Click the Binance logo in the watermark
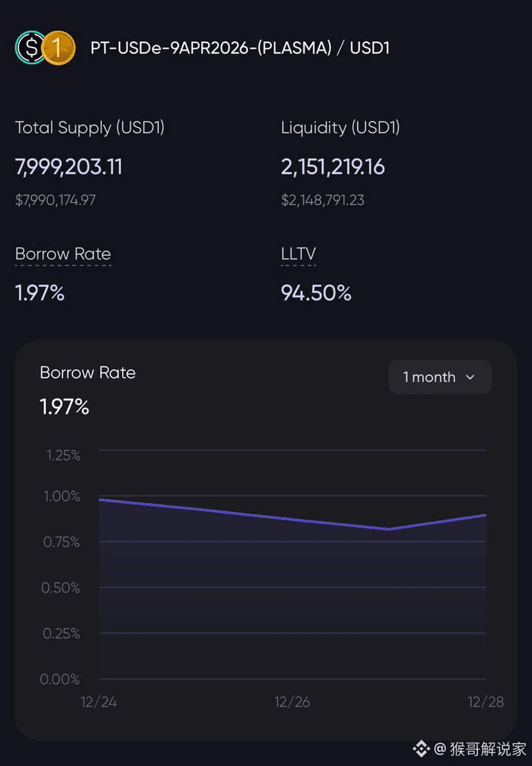 point(421,749)
